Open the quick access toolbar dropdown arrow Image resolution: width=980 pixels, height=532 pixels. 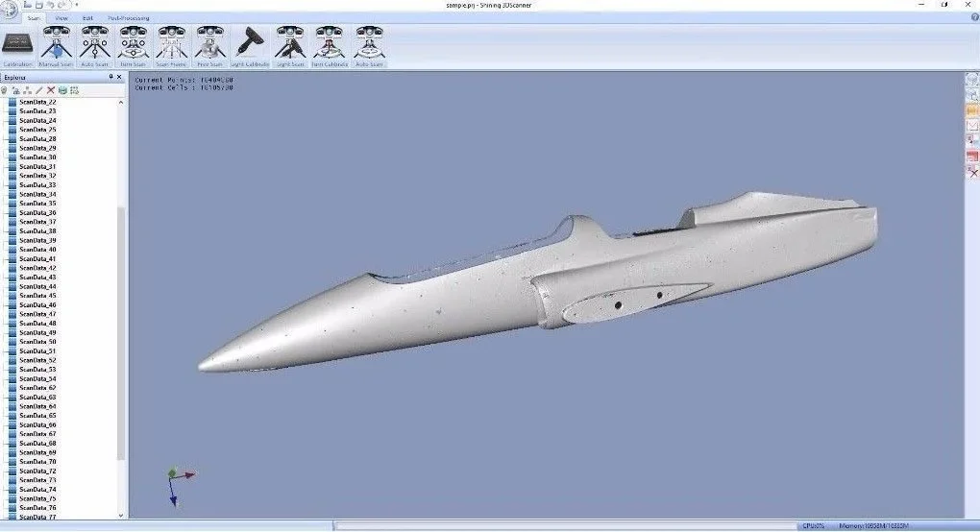tap(76, 5)
